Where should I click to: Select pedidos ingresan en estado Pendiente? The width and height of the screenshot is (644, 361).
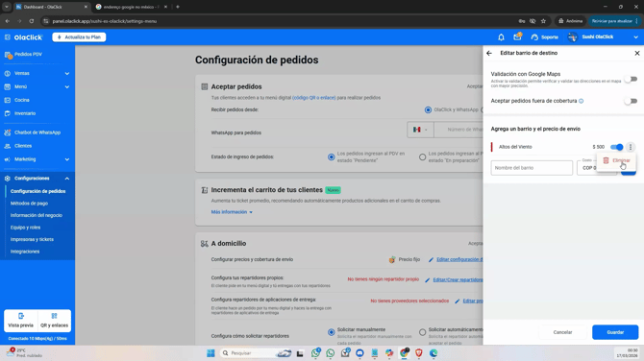[331, 157]
